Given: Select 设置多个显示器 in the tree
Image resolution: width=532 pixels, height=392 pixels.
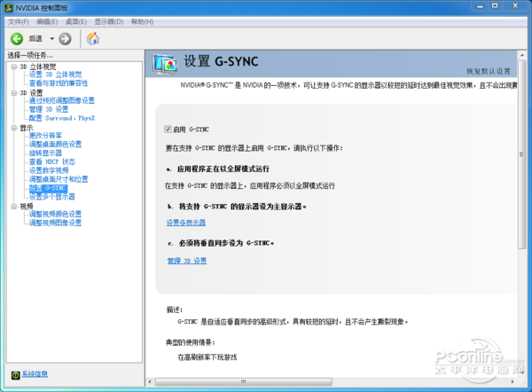Looking at the screenshot, I should click(x=52, y=197).
